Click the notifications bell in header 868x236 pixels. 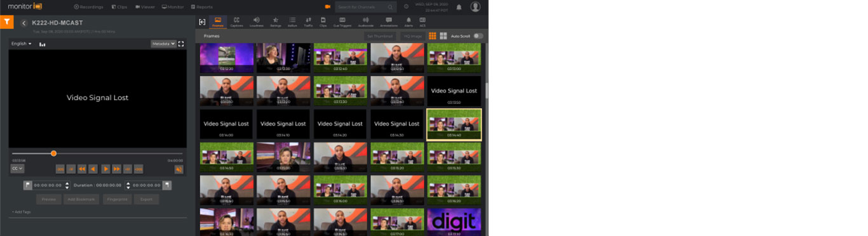459,7
